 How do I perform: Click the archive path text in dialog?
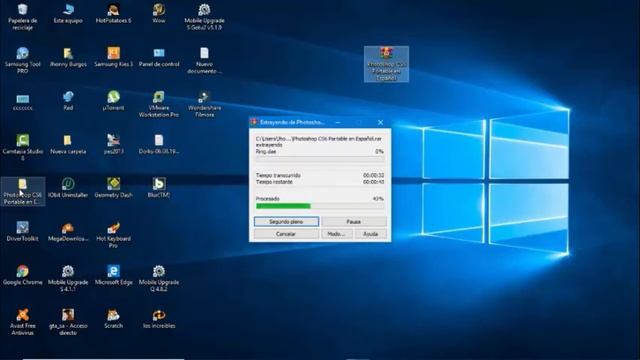click(318, 139)
